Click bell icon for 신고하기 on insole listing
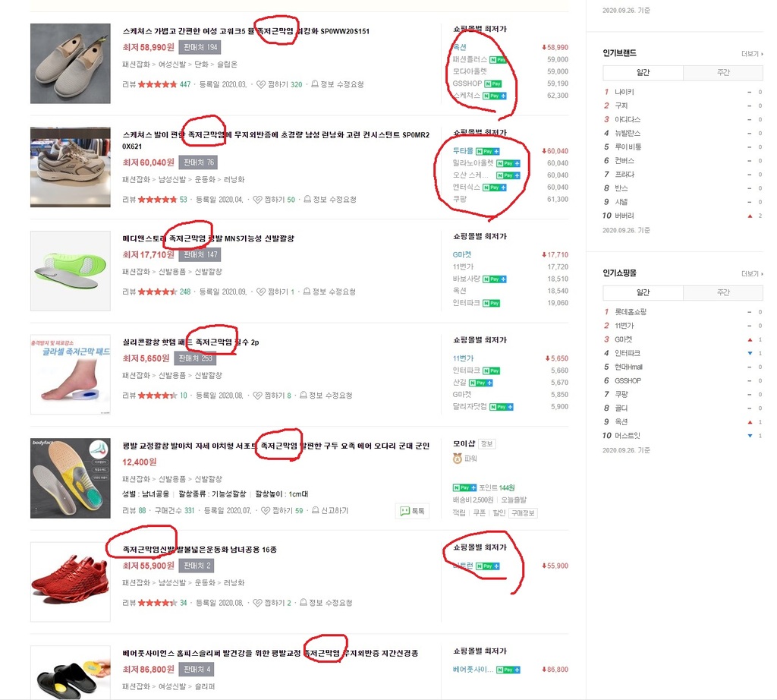 315,510
